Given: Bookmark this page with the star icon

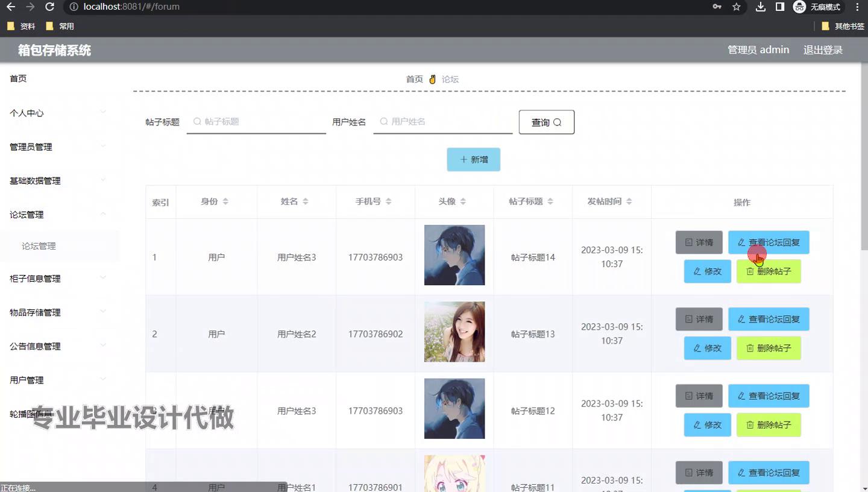Looking at the screenshot, I should click(736, 7).
